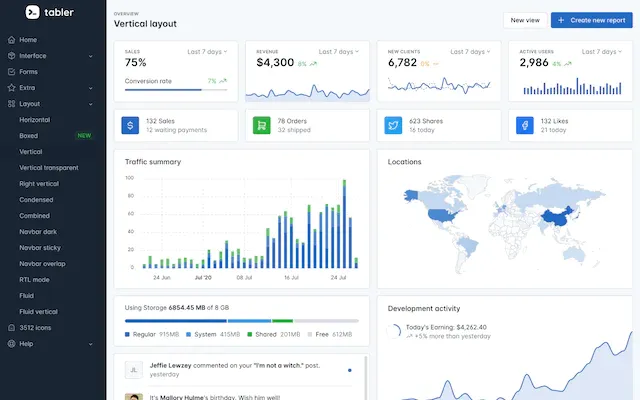Click the activity feed scrollbar
This screenshot has height=400, width=640.
coord(365,378)
